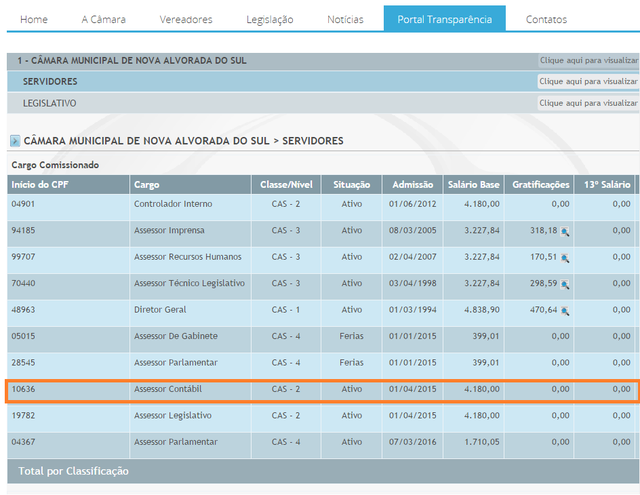This screenshot has height=495, width=640.
Task: Click the Ferias status of Assessor De Gabinete
Action: [351, 336]
